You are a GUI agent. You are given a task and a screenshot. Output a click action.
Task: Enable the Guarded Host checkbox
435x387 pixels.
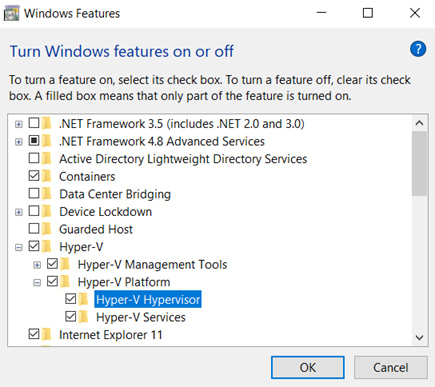[34, 229]
